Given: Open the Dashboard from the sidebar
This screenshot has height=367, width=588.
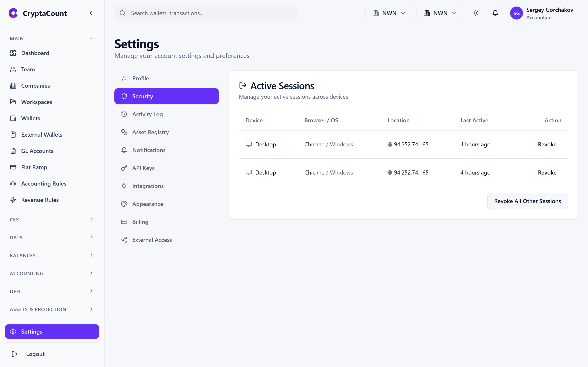Looking at the screenshot, I should (35, 53).
